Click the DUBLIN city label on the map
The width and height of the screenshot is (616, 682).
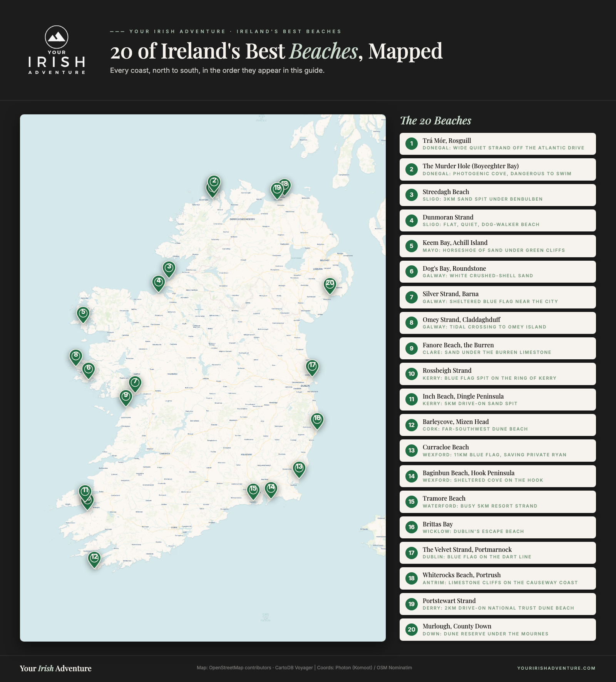click(x=305, y=385)
